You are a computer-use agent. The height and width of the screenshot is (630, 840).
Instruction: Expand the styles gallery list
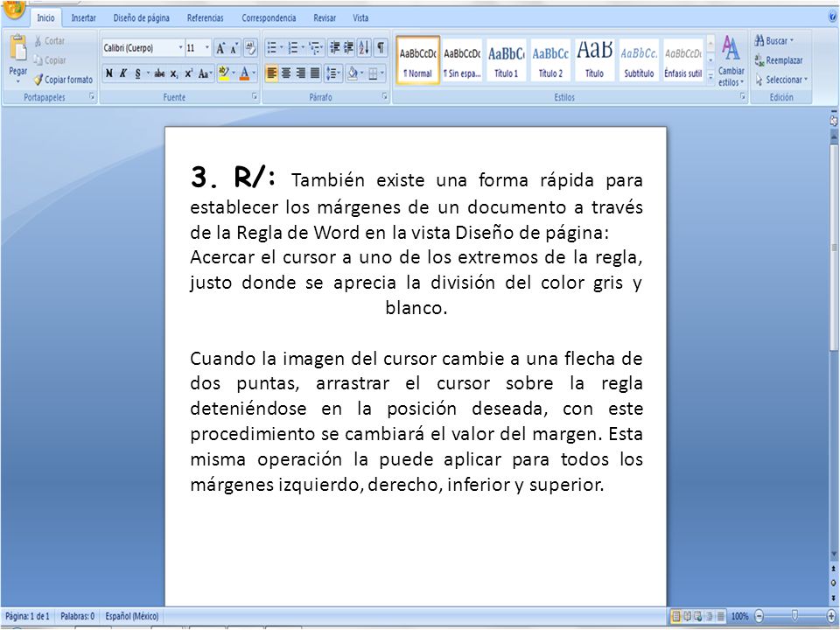tap(710, 78)
